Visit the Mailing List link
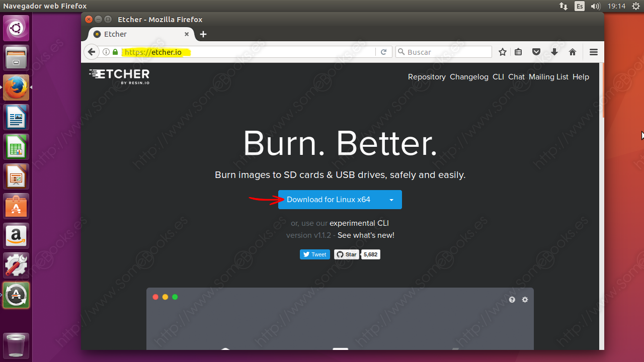 548,77
